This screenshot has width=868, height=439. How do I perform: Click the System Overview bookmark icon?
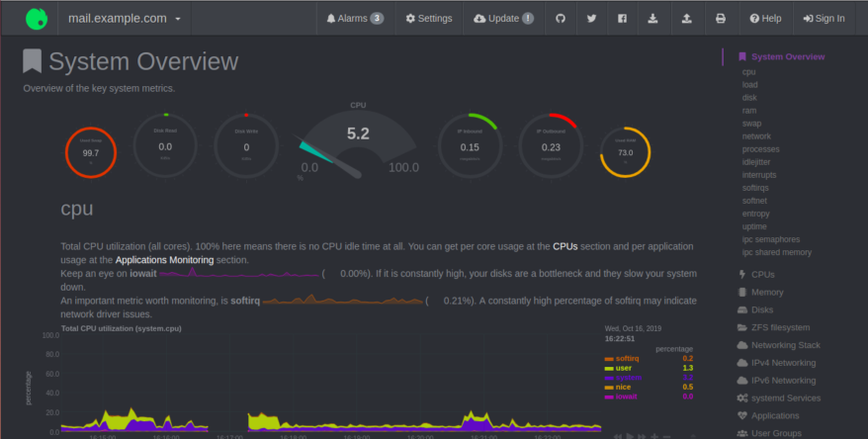click(x=33, y=61)
